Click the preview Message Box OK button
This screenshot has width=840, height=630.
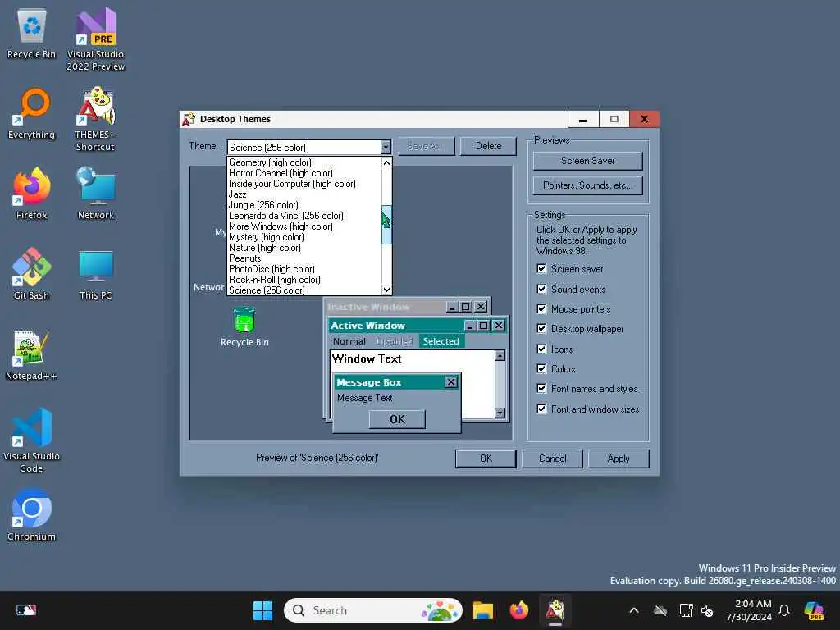397,419
